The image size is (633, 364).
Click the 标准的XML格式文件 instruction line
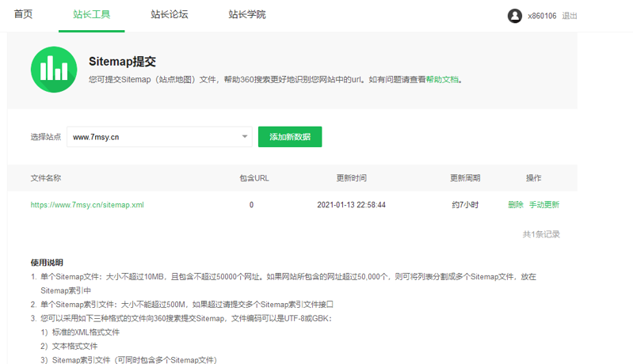(x=86, y=332)
